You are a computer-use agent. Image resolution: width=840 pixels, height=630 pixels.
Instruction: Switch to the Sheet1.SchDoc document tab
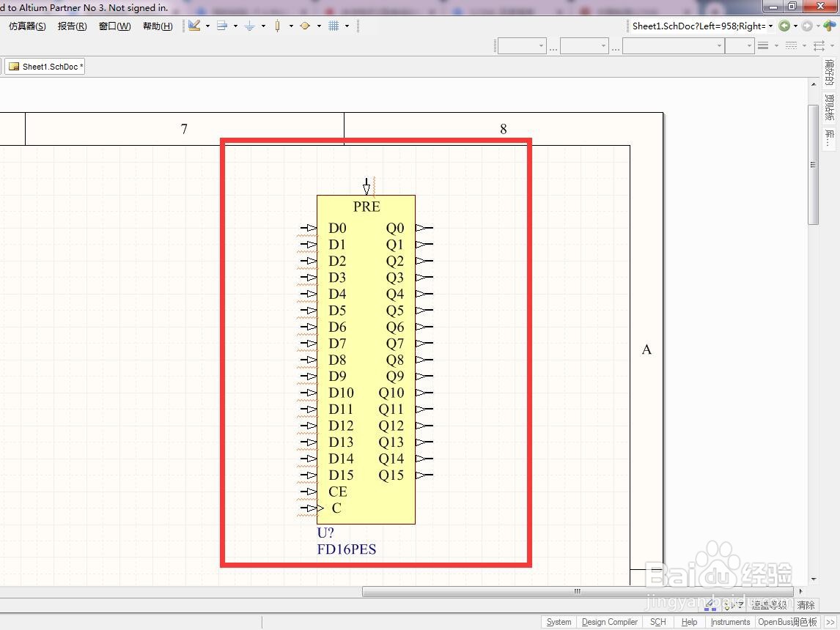(45, 67)
